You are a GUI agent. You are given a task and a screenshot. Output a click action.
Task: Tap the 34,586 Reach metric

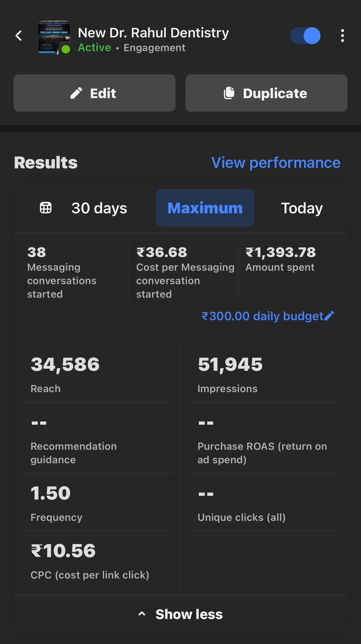[65, 374]
